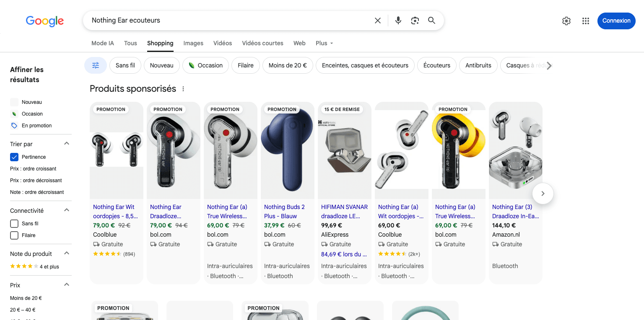Open Google Lens image search icon
644x320 pixels.
415,21
